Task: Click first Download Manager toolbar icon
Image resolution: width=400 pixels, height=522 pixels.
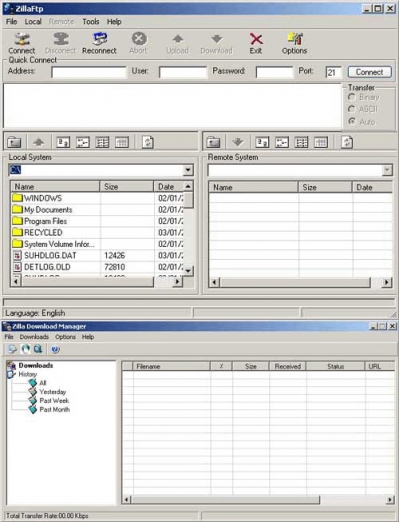Action: (x=13, y=349)
